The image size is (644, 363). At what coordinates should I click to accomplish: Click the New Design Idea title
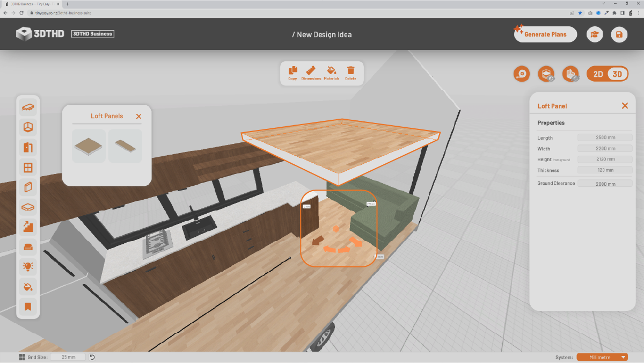pyautogui.click(x=322, y=34)
